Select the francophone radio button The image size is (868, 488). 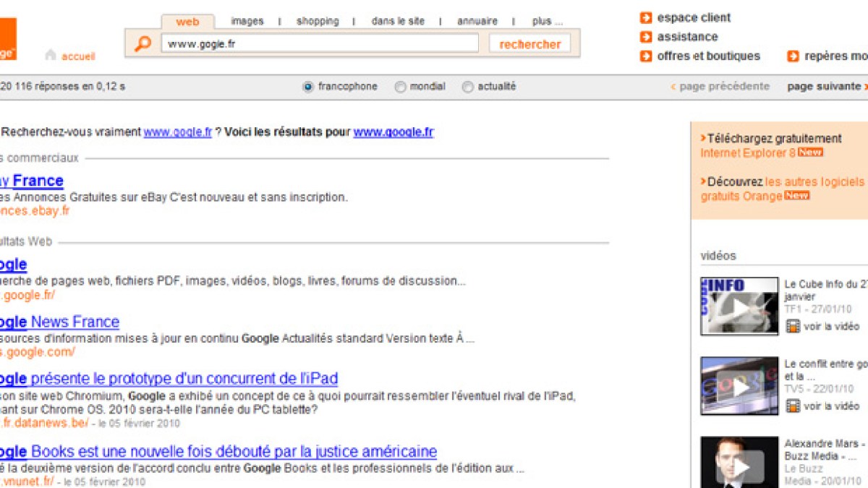tap(308, 87)
